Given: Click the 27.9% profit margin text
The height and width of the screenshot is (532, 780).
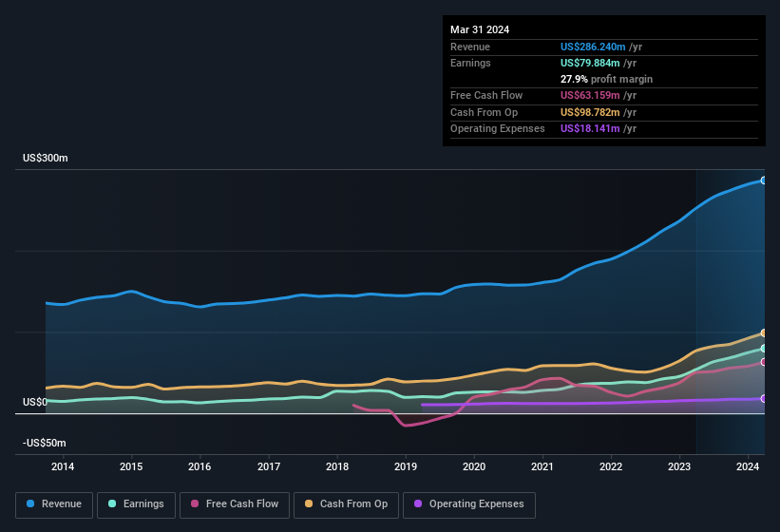Looking at the screenshot, I should coord(606,79).
